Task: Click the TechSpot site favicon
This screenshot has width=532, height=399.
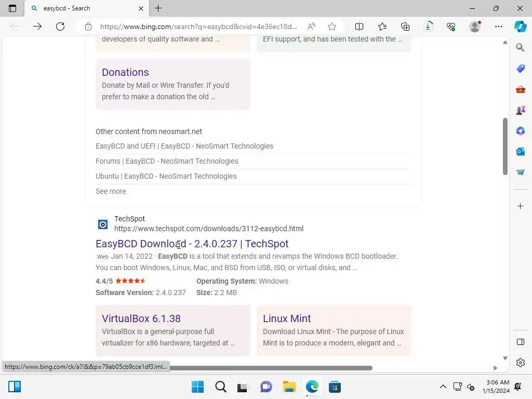Action: [103, 224]
